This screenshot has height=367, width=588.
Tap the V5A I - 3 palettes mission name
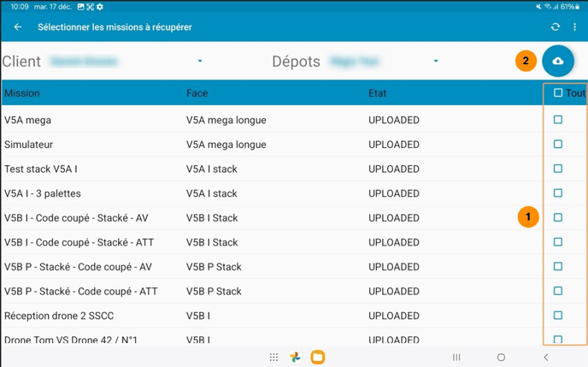43,193
